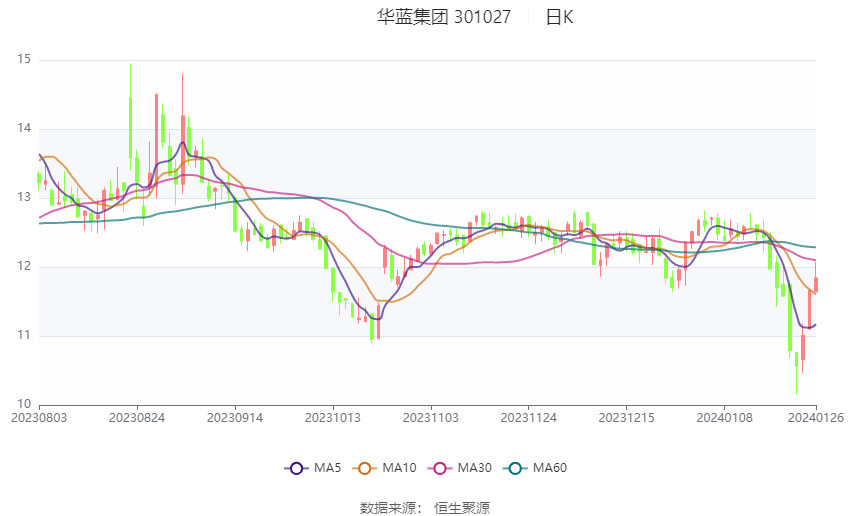This screenshot has height=516, width=850.
Task: Click the tallest green candlestick near 20230824
Action: (x=130, y=127)
